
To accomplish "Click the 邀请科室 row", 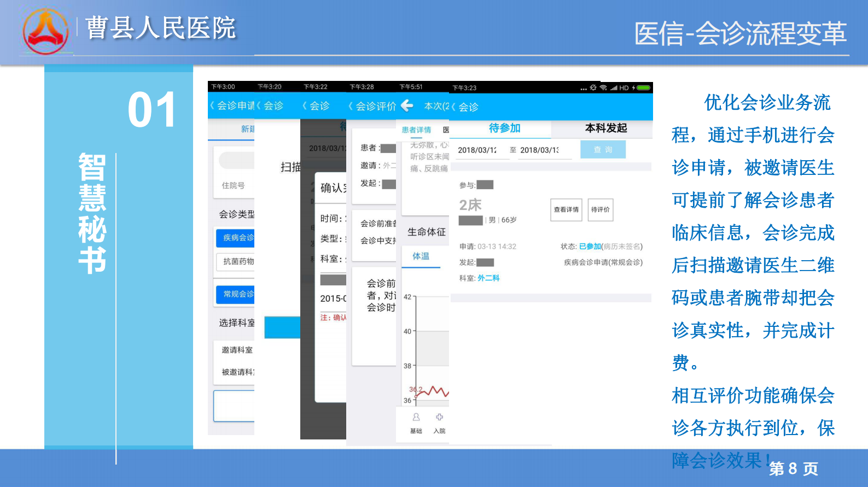I will pyautogui.click(x=234, y=350).
